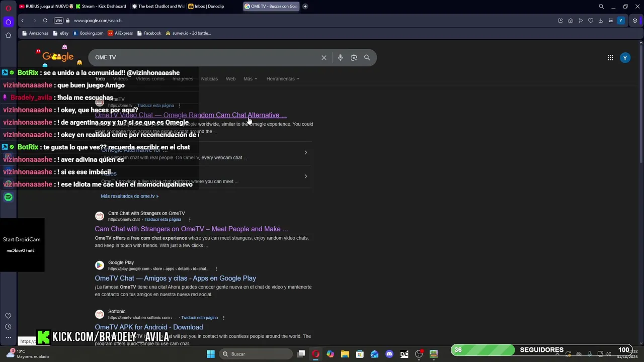Clear the search query with X
644x362 pixels.
[x=324, y=57]
